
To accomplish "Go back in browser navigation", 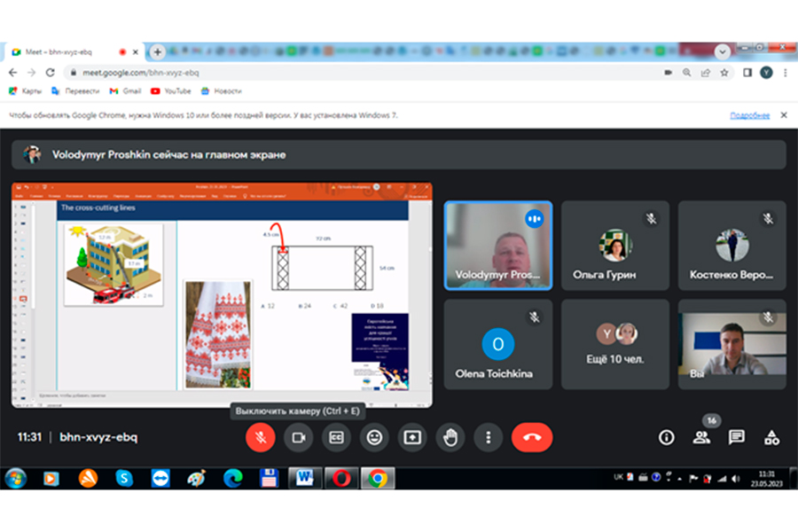I will pos(12,73).
